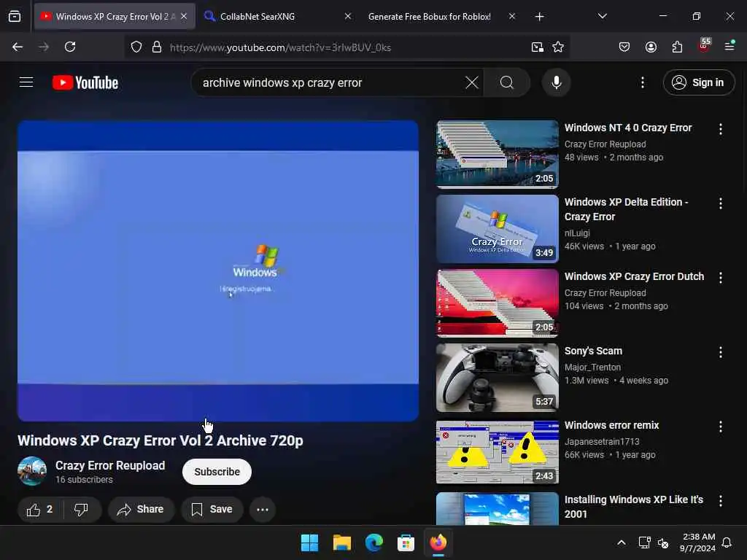Screen dimensions: 747x560
Task: Click the Sign in button
Action: [698, 83]
